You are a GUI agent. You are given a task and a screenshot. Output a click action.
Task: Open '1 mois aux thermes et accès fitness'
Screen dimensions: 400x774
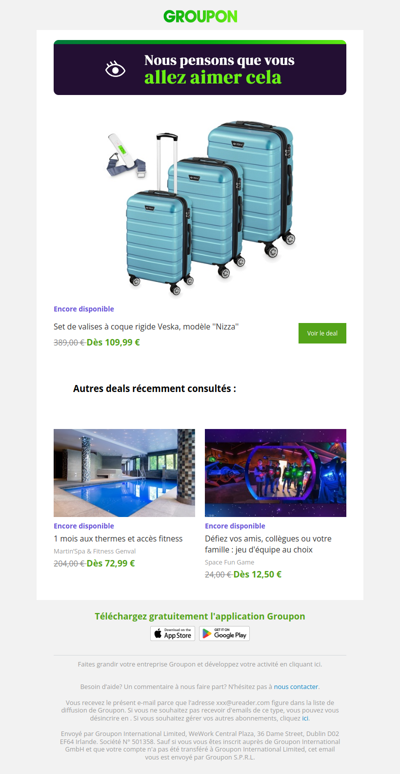click(x=118, y=539)
